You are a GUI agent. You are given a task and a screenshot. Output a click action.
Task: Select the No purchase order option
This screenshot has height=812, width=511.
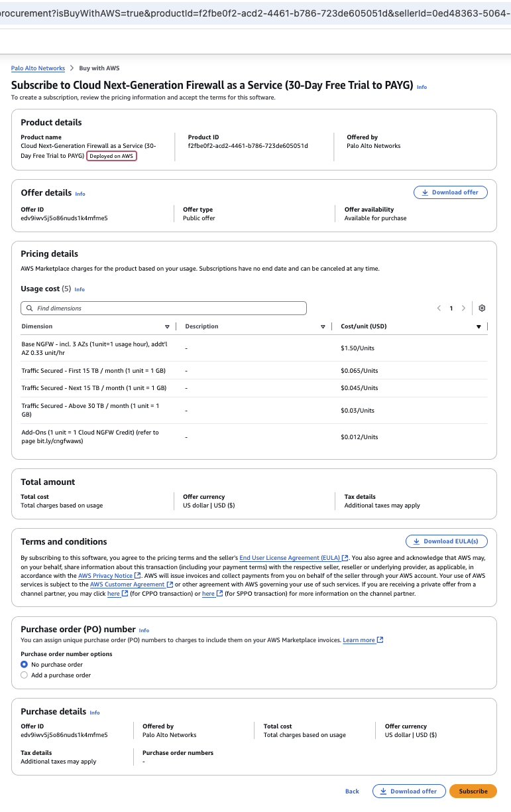coord(25,664)
